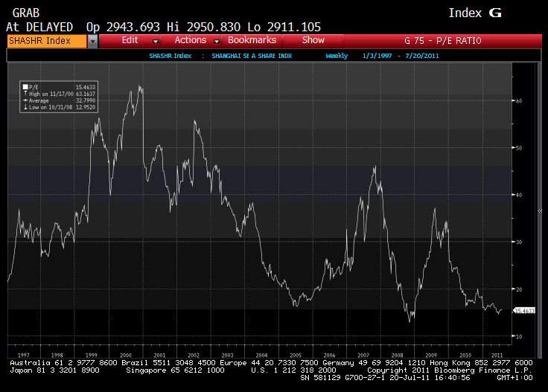Open the Actions menu

pyautogui.click(x=191, y=40)
